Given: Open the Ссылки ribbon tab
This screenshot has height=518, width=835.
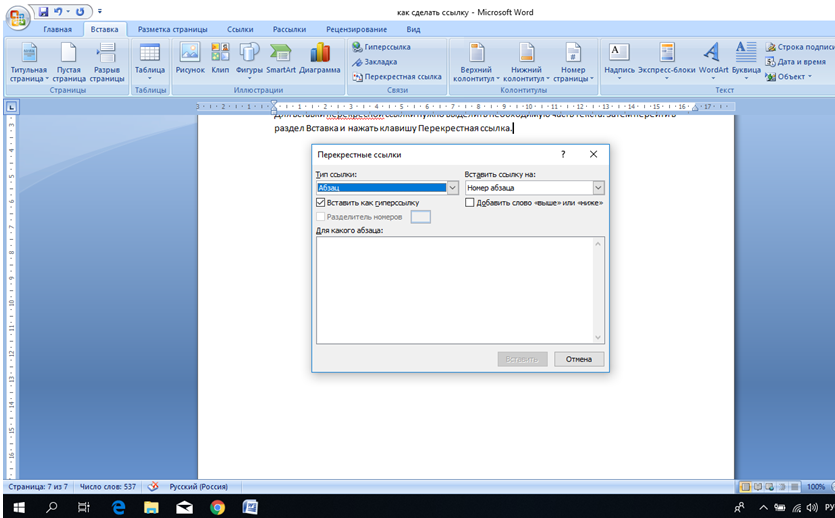Looking at the screenshot, I should [240, 29].
